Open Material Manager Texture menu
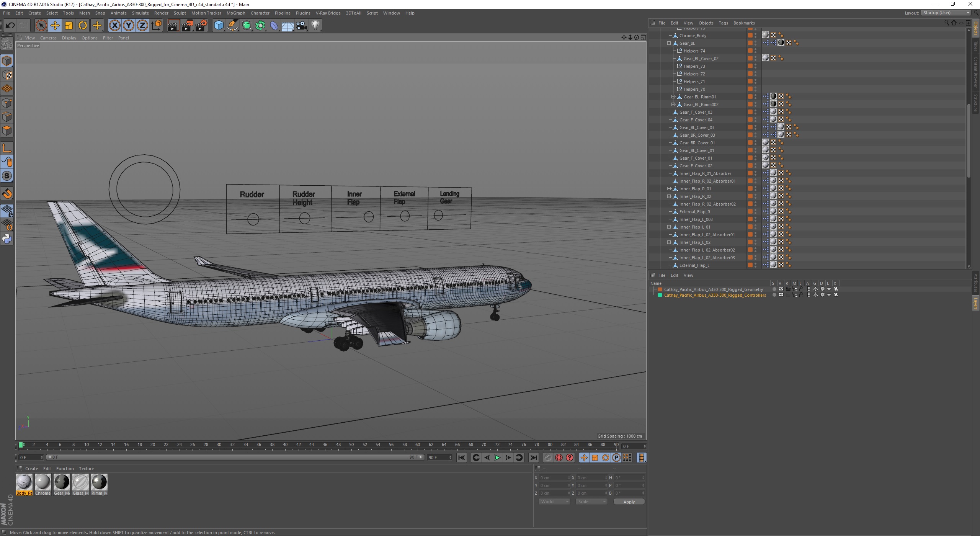The width and height of the screenshot is (980, 536). pyautogui.click(x=86, y=469)
